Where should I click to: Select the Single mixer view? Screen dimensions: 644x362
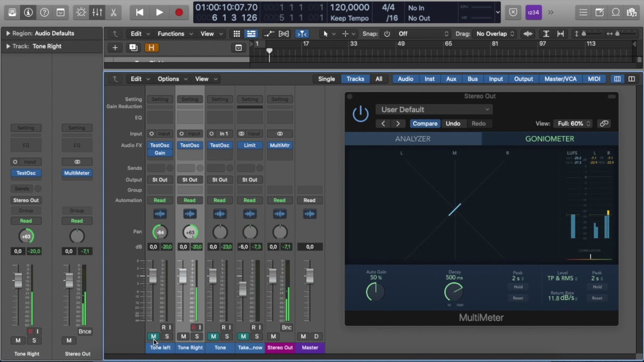click(327, 79)
